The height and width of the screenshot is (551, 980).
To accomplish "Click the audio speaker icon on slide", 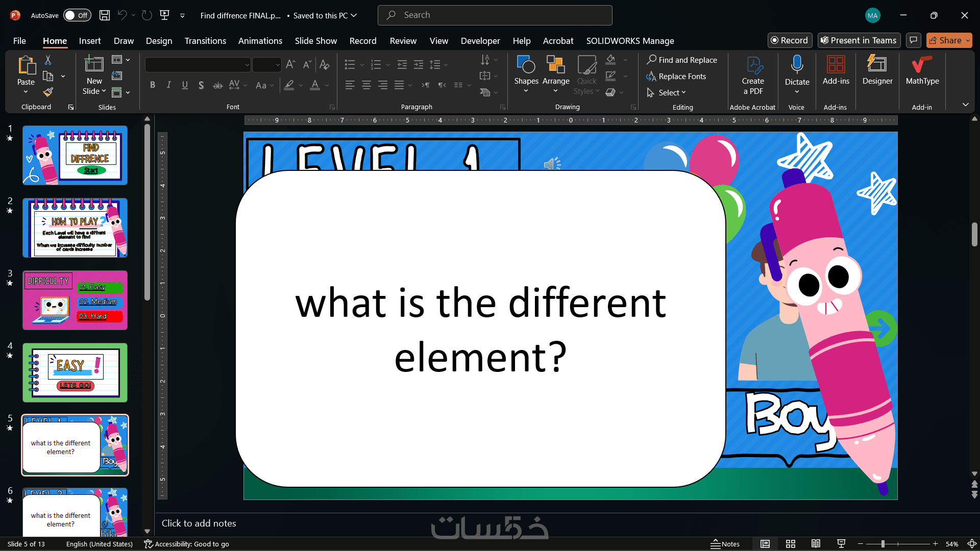I will coord(552,164).
